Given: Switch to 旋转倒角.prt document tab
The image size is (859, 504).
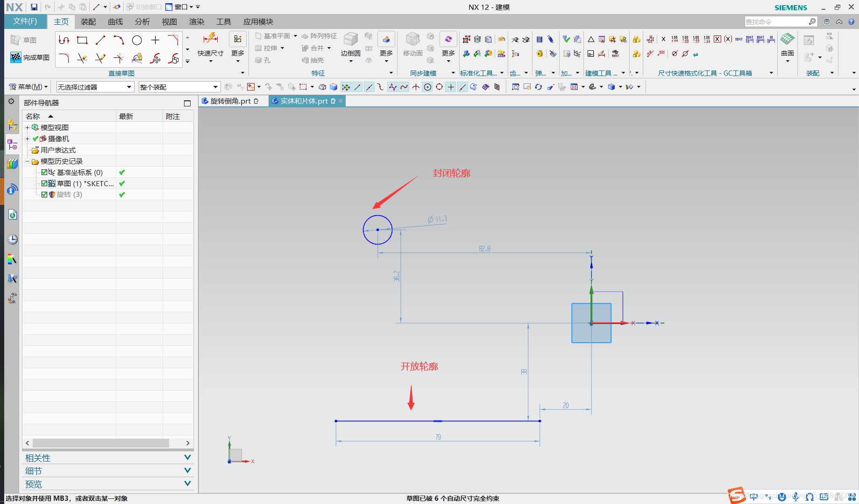Looking at the screenshot, I should 231,101.
